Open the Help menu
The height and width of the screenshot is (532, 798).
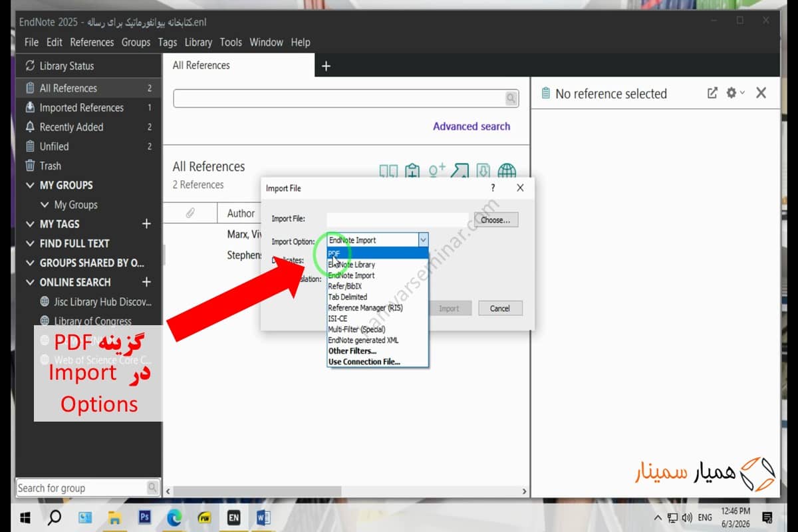pyautogui.click(x=301, y=42)
